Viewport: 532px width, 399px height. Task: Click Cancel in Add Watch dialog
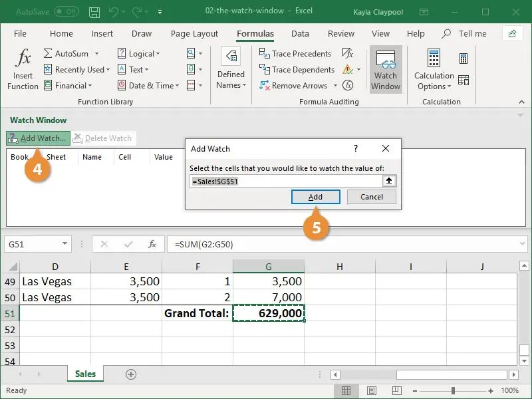pos(372,197)
